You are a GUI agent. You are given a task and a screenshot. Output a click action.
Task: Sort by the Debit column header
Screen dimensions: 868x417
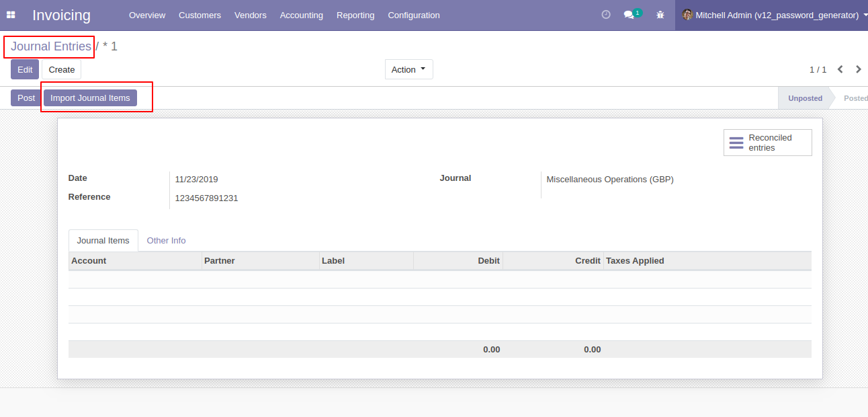coord(458,261)
